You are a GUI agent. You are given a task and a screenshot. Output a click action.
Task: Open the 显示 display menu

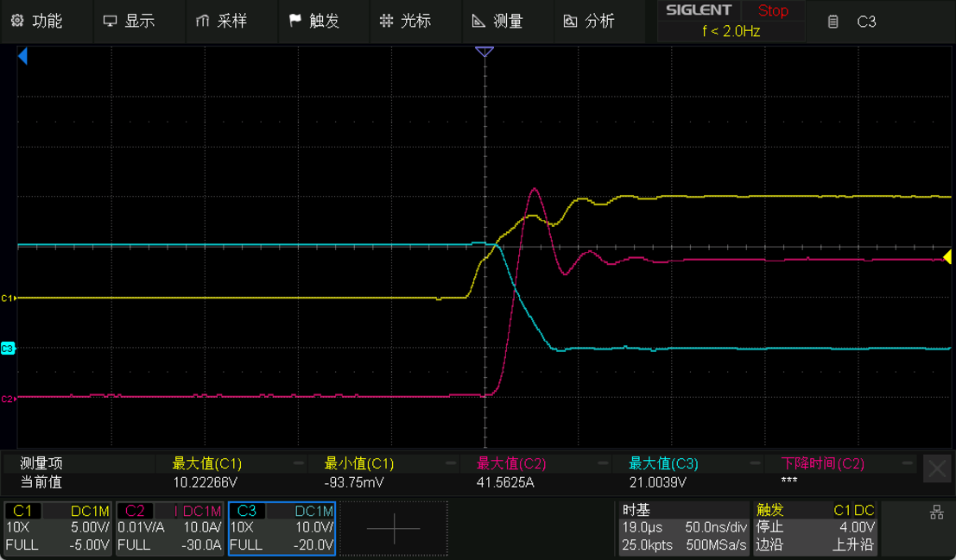(129, 21)
